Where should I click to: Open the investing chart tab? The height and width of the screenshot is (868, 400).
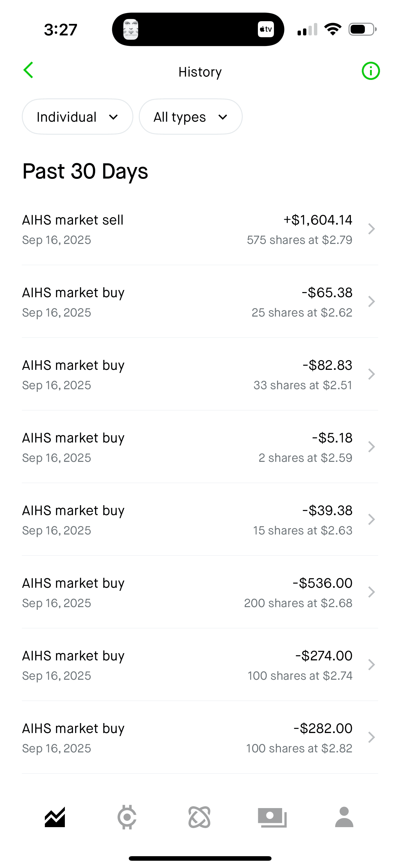(x=55, y=817)
